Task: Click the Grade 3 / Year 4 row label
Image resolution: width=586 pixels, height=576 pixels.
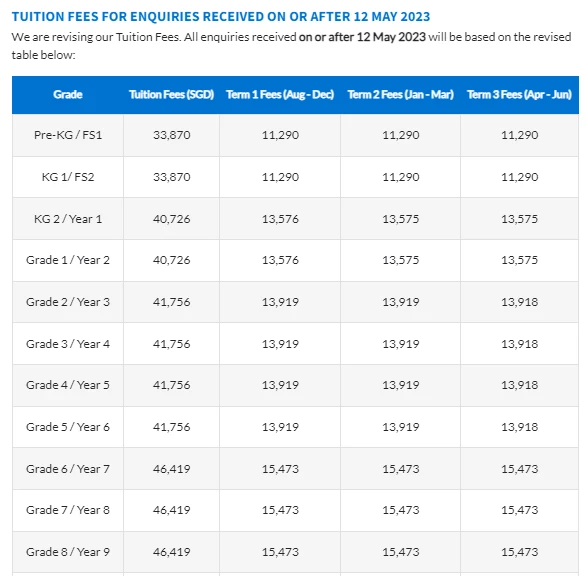Action: point(68,344)
